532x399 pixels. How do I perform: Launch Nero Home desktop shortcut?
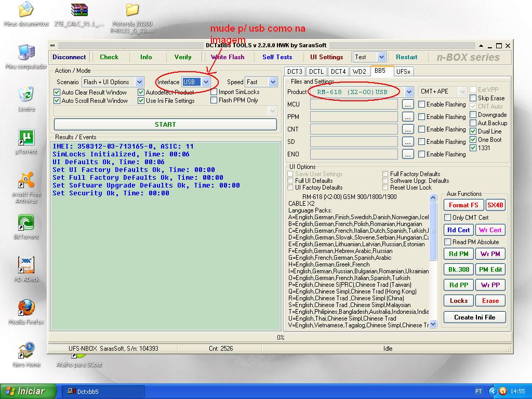[26, 355]
